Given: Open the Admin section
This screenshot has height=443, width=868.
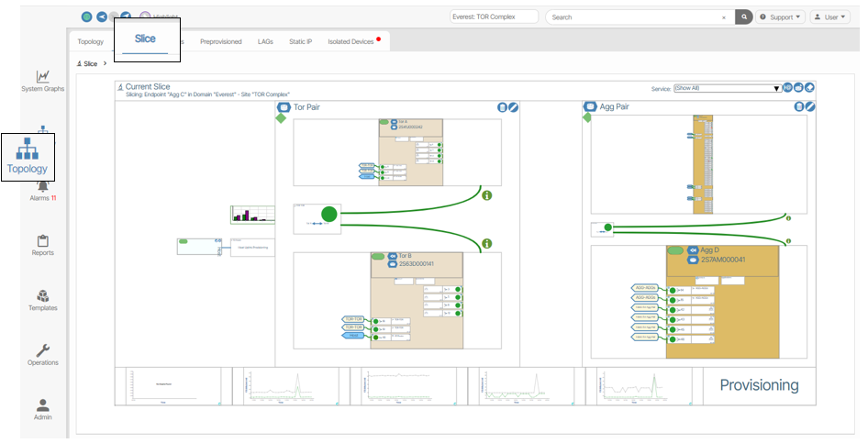Looking at the screenshot, I should coord(42,409).
